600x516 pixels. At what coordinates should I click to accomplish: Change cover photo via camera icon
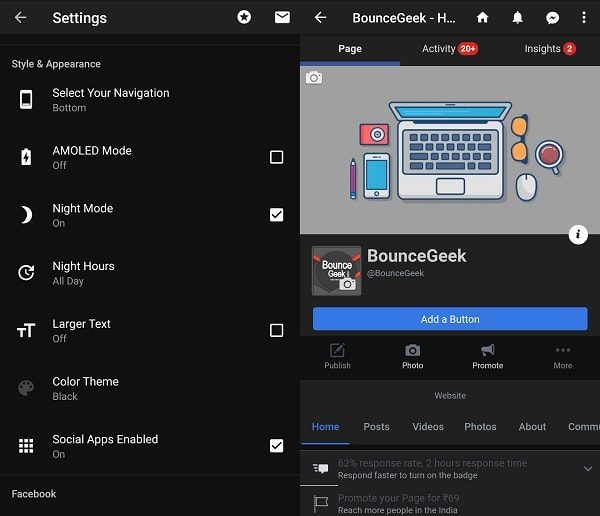click(x=314, y=78)
